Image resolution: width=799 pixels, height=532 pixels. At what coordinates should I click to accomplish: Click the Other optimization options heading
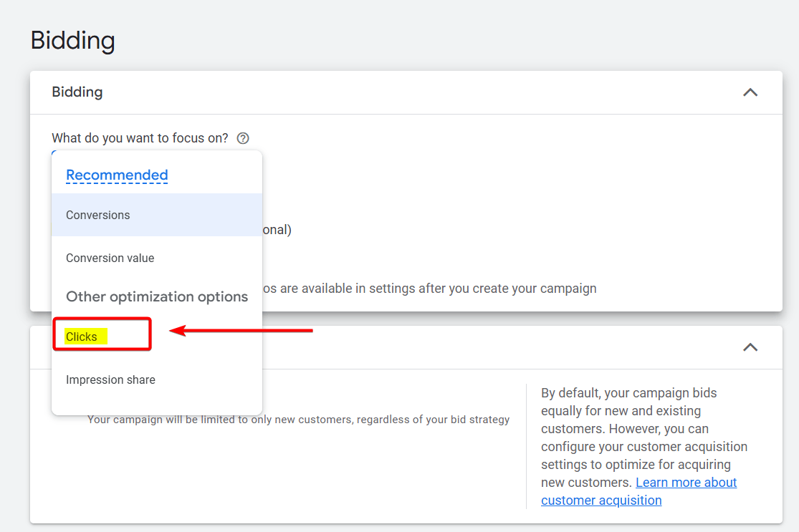tap(157, 296)
